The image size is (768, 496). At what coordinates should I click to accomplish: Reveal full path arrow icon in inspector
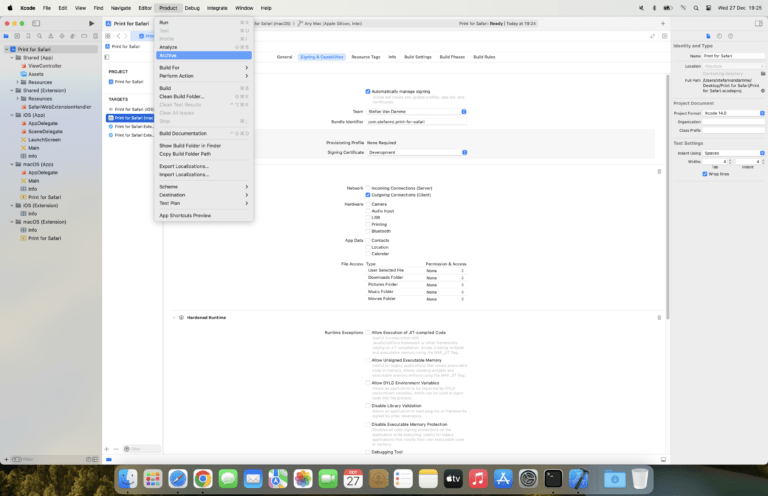763,91
